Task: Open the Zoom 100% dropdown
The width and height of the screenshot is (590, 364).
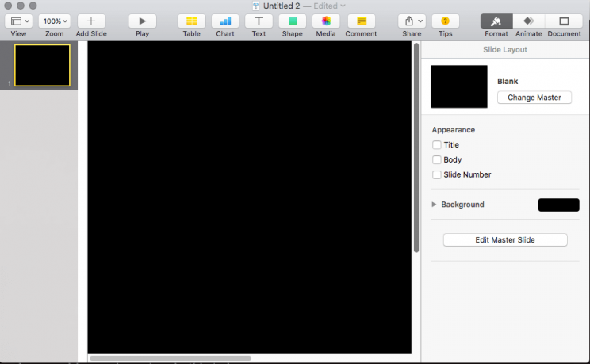Action: [54, 21]
